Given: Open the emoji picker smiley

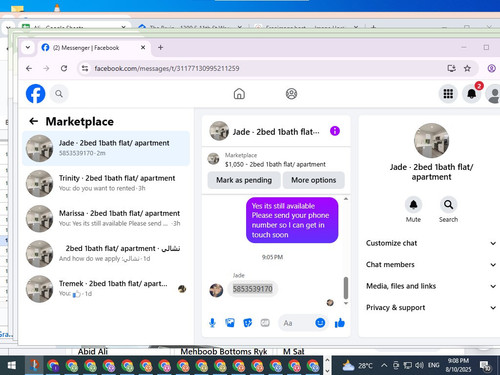Looking at the screenshot, I should pos(320,323).
